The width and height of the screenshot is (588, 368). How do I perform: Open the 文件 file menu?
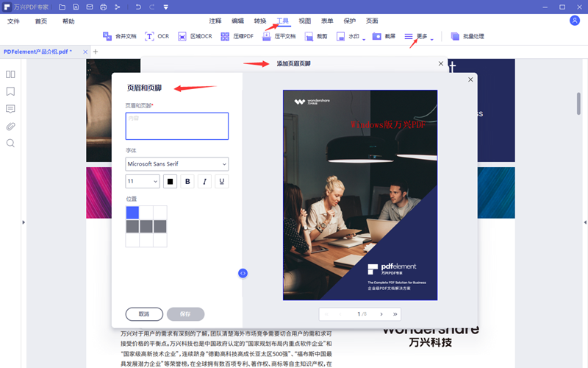14,21
